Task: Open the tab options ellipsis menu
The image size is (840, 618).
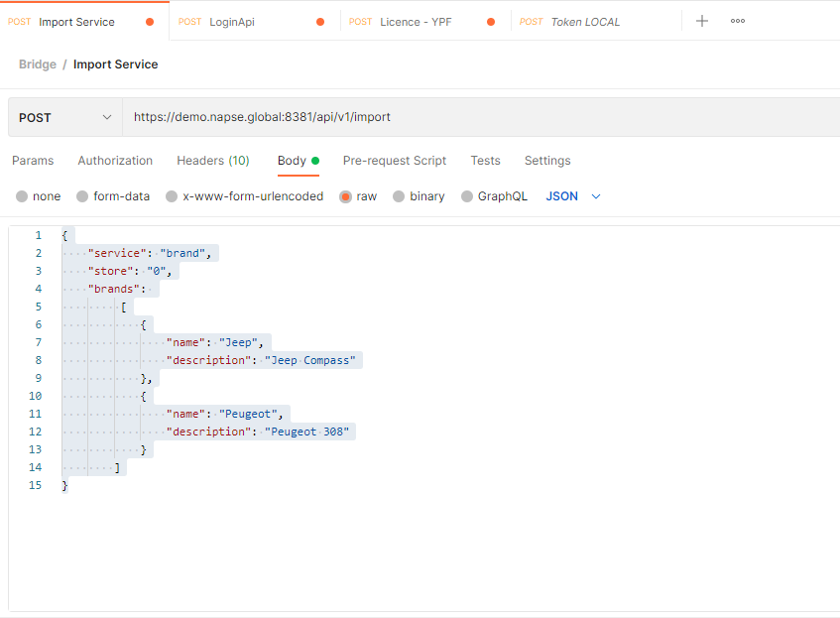Action: point(738,21)
